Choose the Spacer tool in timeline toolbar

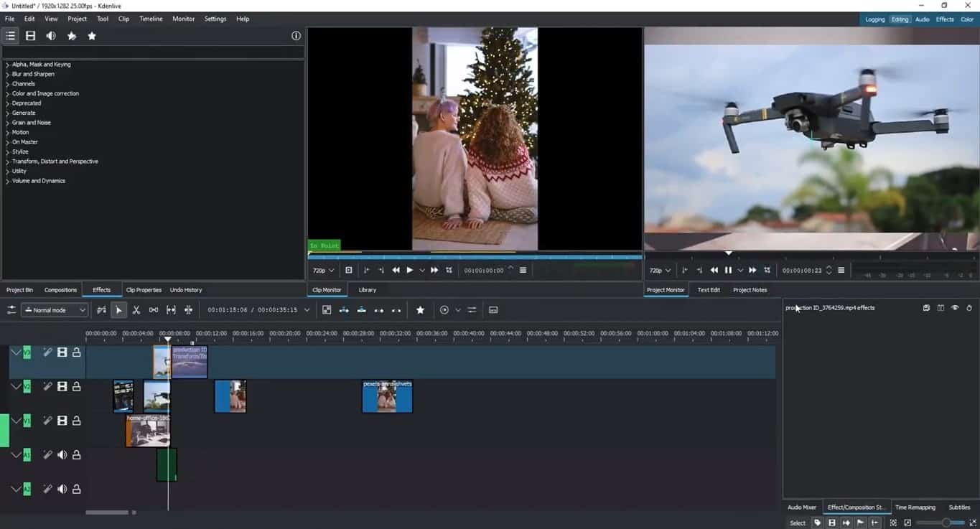point(154,310)
